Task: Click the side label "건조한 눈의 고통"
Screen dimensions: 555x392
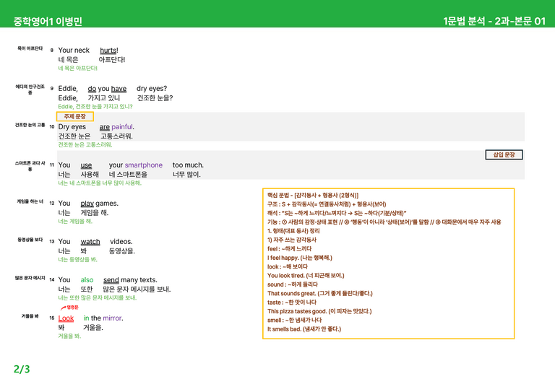Action: tap(30, 125)
